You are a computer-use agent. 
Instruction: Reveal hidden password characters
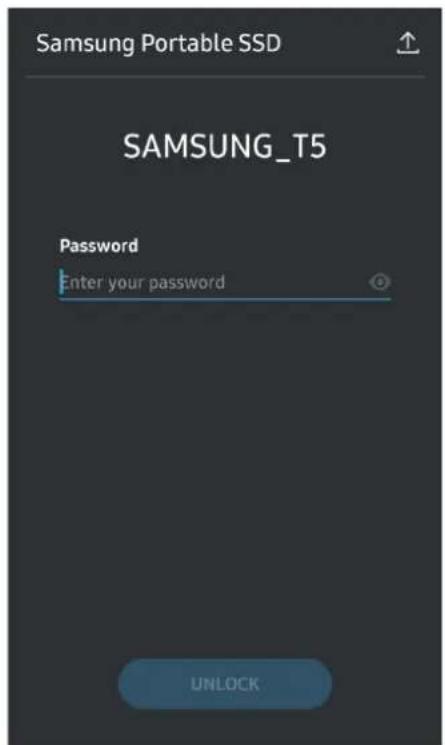379,282
